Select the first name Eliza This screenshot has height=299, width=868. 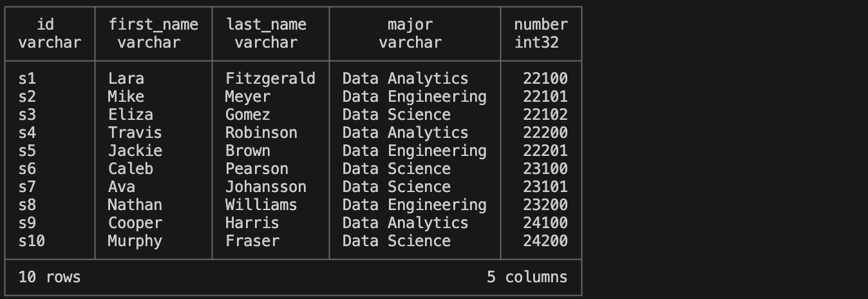pyautogui.click(x=131, y=115)
